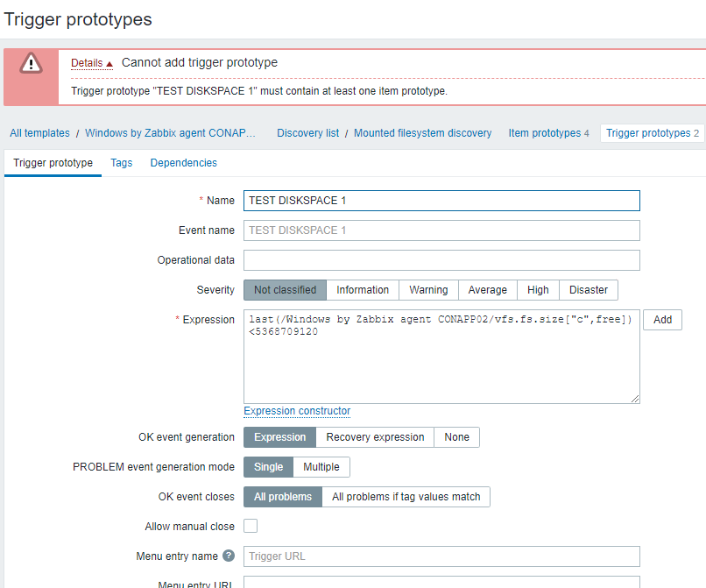The height and width of the screenshot is (588, 706).
Task: Click the Name input field
Action: 441,201
